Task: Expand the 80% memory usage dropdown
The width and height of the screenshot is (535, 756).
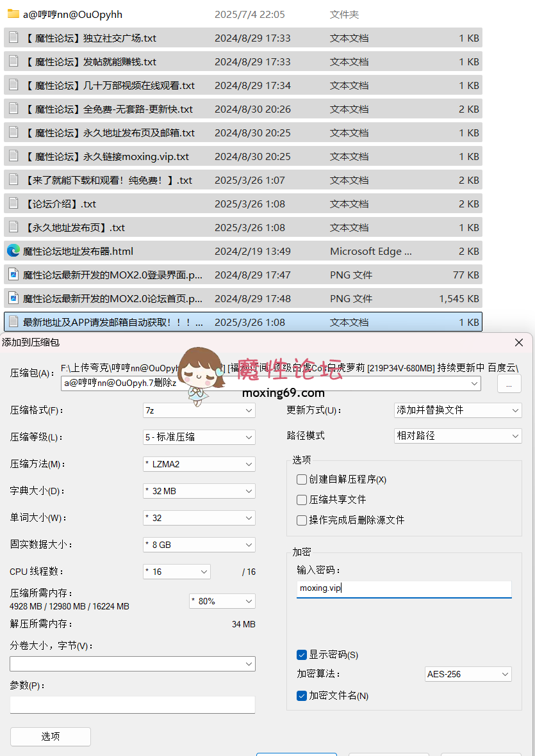Action: click(x=222, y=601)
